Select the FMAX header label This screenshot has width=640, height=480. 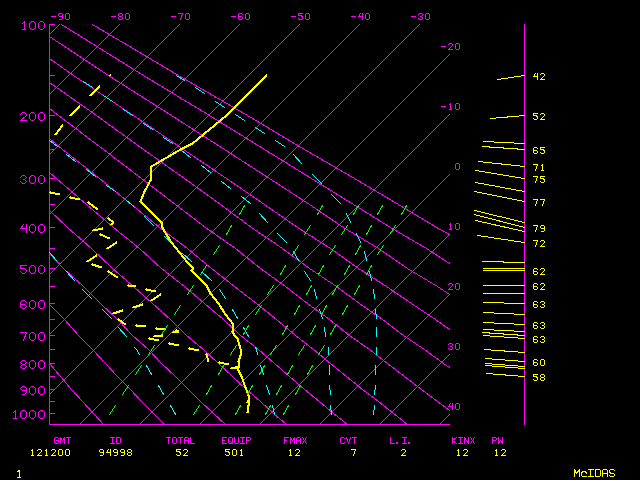coord(295,439)
